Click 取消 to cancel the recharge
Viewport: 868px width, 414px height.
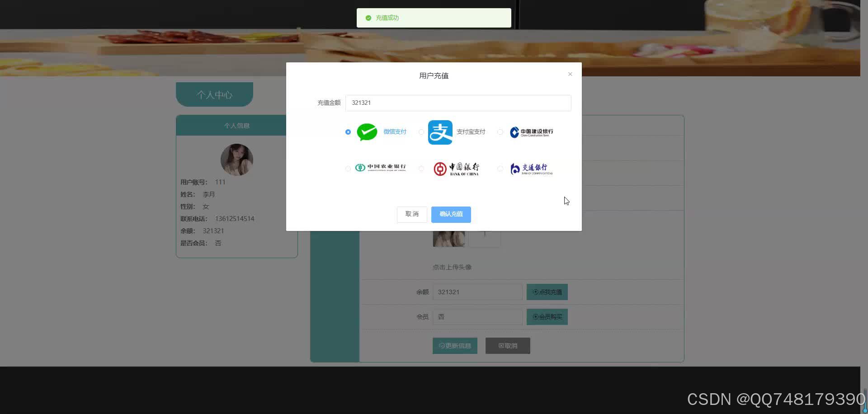pos(411,214)
